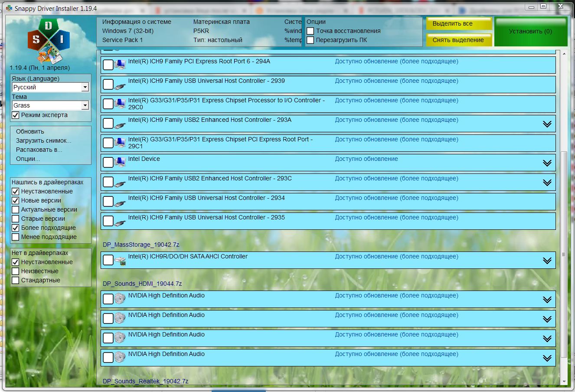575x392 pixels.
Task: Expand the Intel Device row
Action: point(547,163)
